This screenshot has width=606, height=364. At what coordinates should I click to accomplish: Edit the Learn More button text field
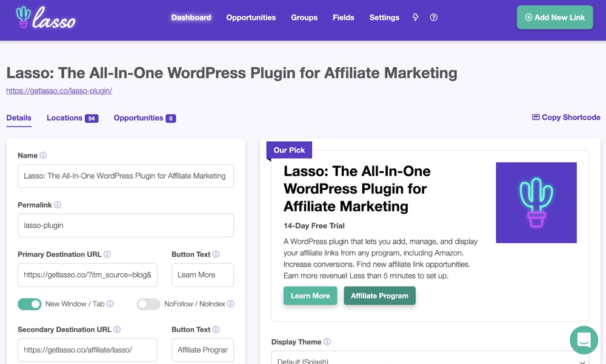click(203, 275)
